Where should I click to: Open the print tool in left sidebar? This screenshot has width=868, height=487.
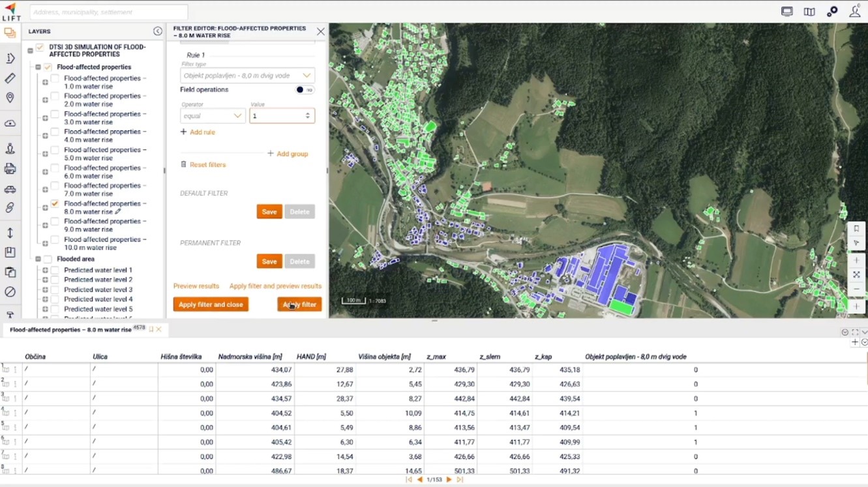click(x=10, y=169)
